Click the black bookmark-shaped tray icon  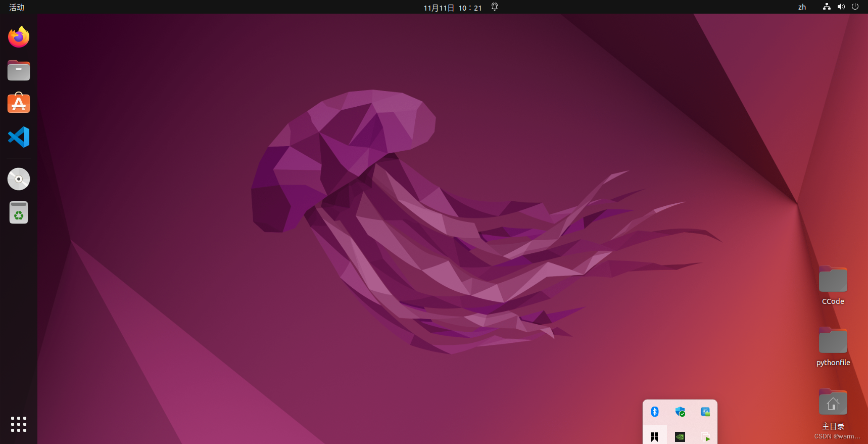coord(655,437)
